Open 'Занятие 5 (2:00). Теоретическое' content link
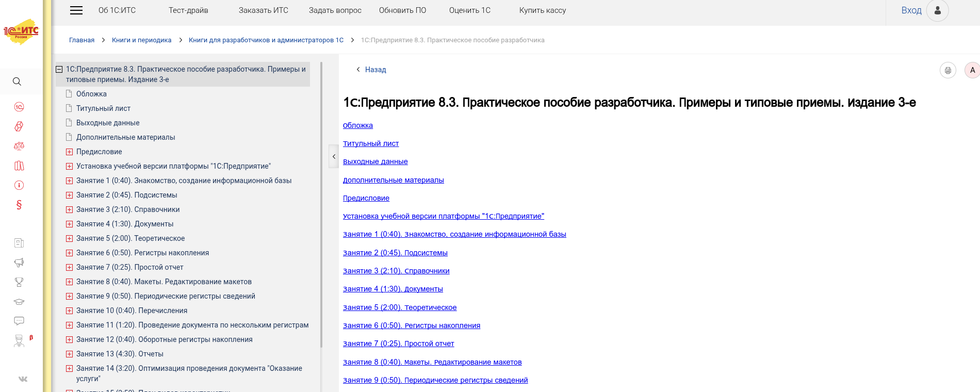 pyautogui.click(x=400, y=307)
